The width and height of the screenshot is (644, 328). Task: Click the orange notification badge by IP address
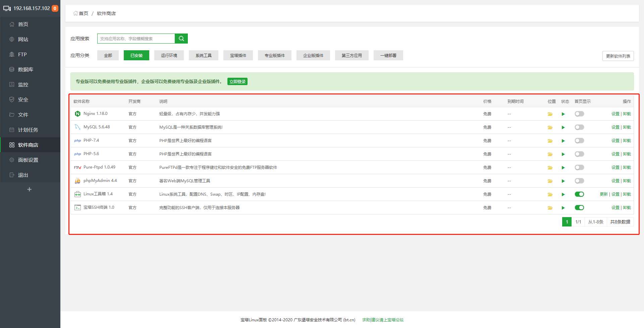[x=55, y=8]
